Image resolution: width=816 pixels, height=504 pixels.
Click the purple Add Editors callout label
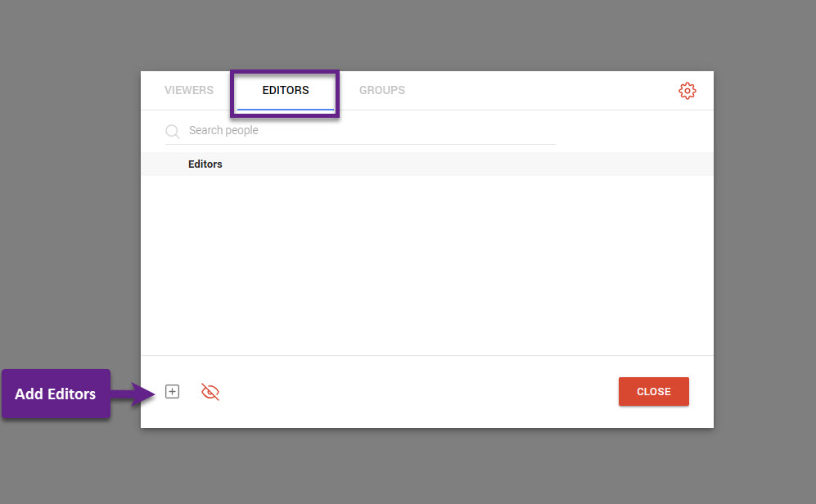pyautogui.click(x=56, y=394)
